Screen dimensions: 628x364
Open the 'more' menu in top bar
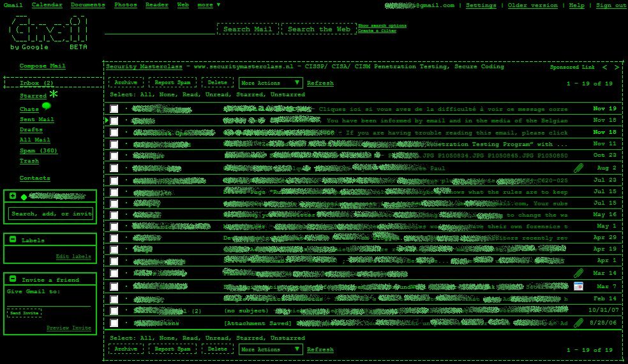pos(209,5)
